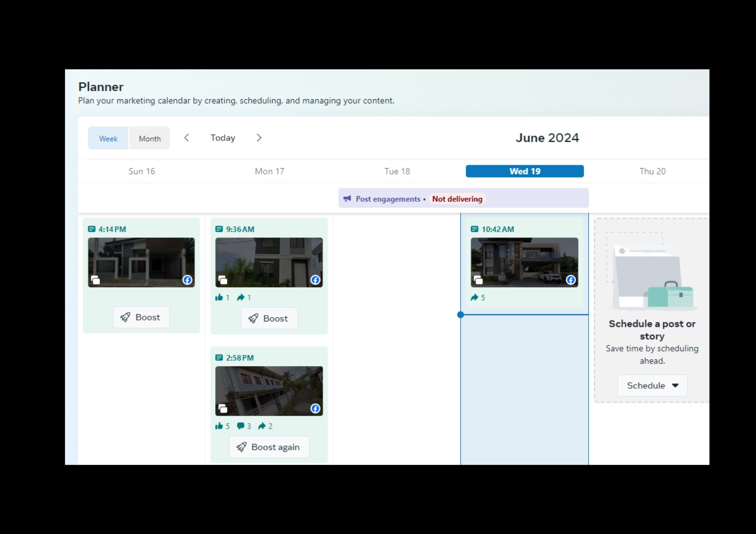Click the album icon on 2:58 PM post
The image size is (756, 534).
223,408
